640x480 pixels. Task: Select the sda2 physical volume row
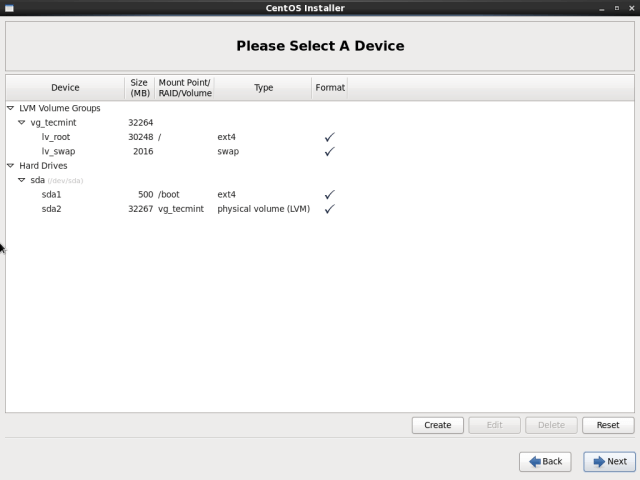pyautogui.click(x=52, y=209)
